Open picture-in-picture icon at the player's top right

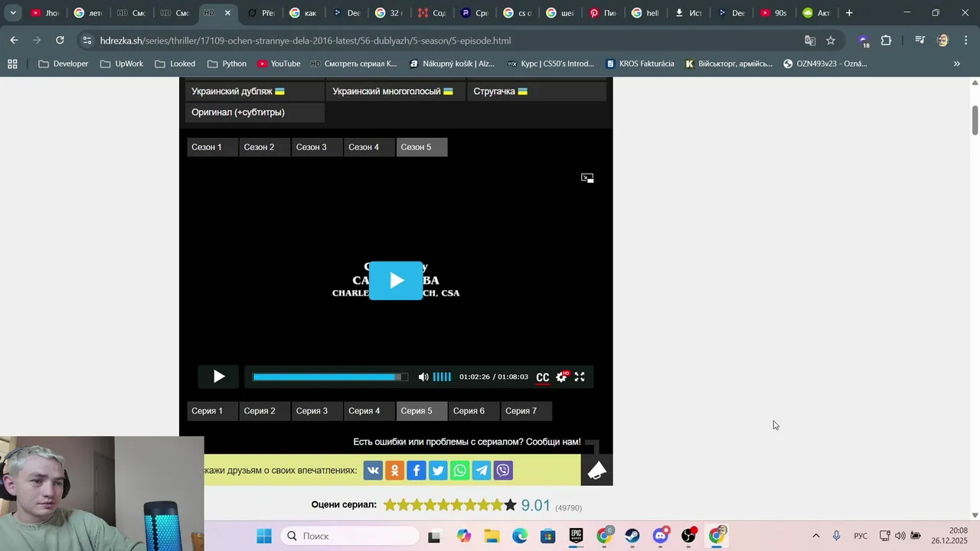coord(587,178)
